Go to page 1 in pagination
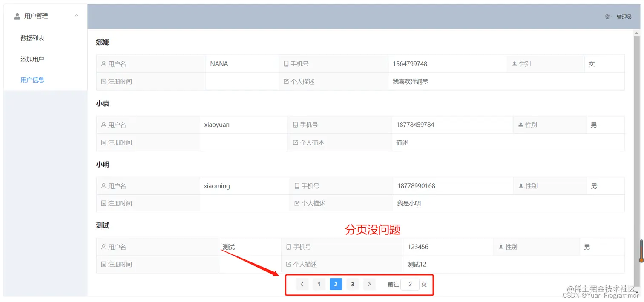 tap(319, 284)
